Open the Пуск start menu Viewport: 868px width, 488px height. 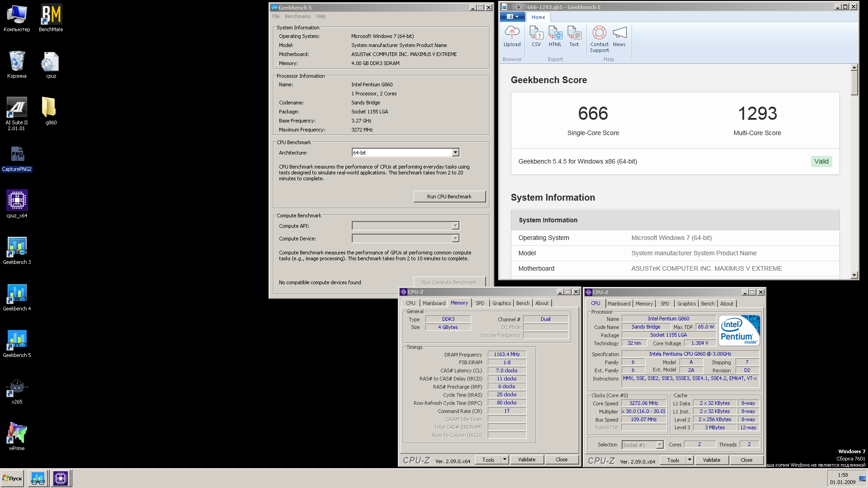13,479
